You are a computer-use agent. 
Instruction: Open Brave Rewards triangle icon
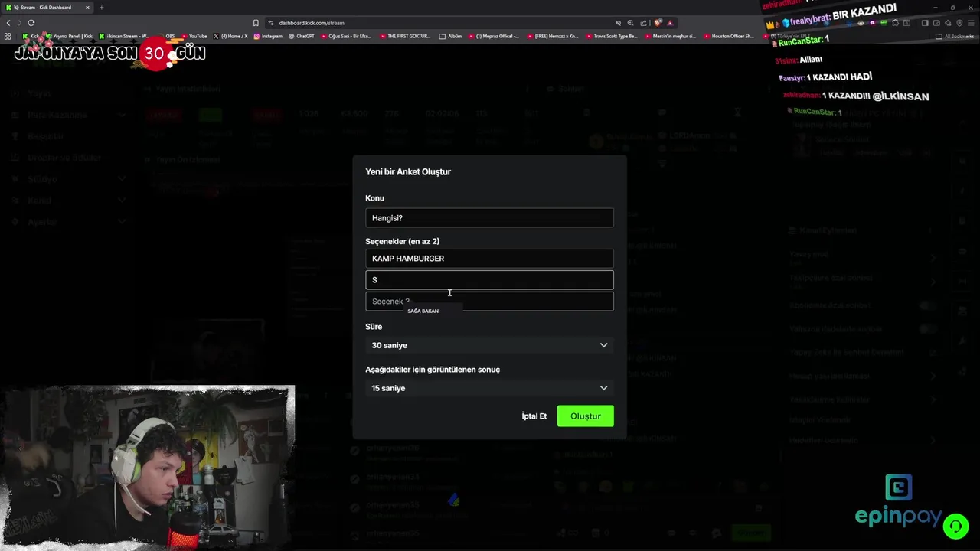(670, 23)
